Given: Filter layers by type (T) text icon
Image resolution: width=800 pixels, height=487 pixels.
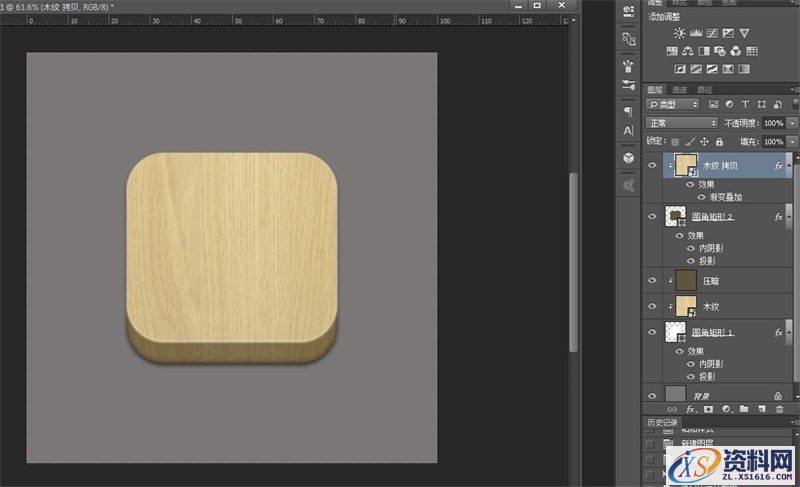Looking at the screenshot, I should pos(746,104).
